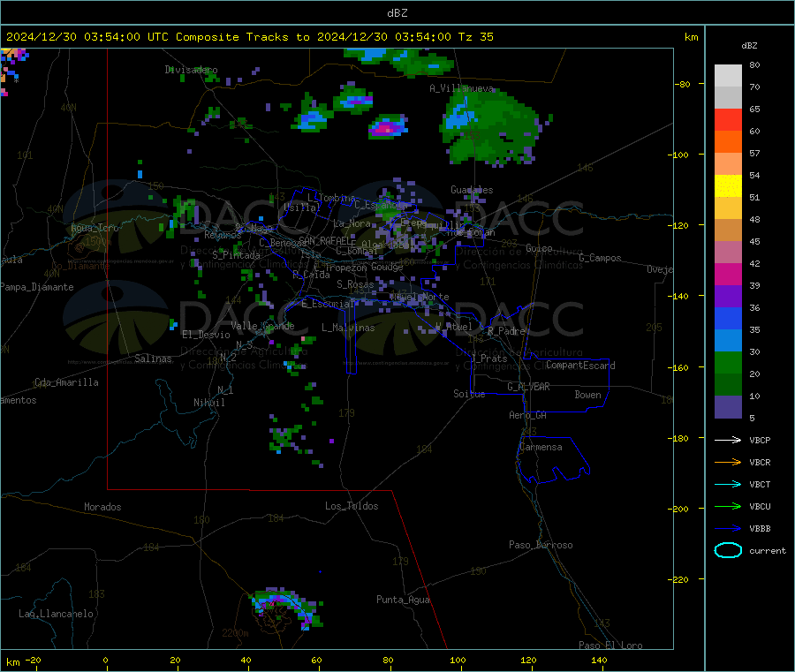Click the orange VBCR arrow legend icon
The height and width of the screenshot is (672, 795).
[728, 462]
